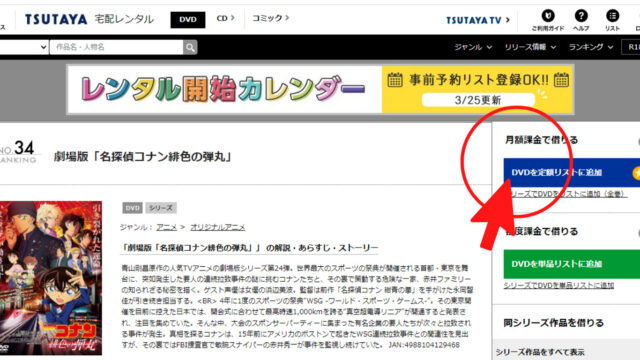
Task: Select the CD tab
Action: [x=225, y=18]
